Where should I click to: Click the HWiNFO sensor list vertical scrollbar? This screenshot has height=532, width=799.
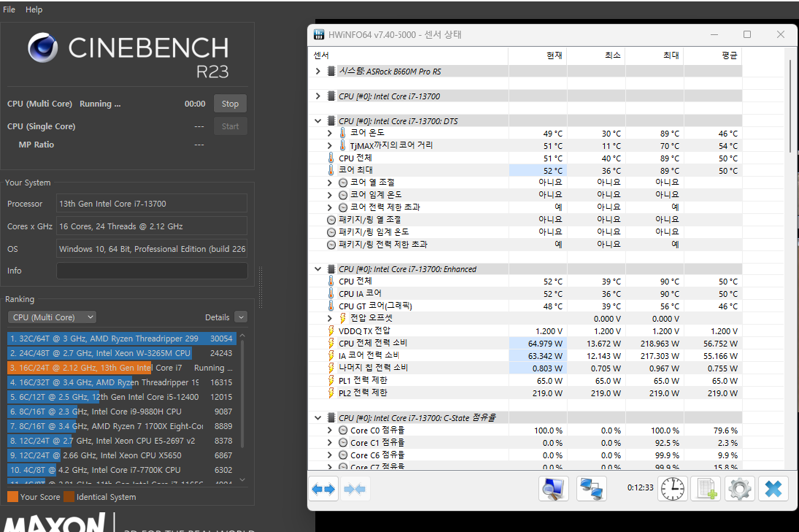[790, 106]
